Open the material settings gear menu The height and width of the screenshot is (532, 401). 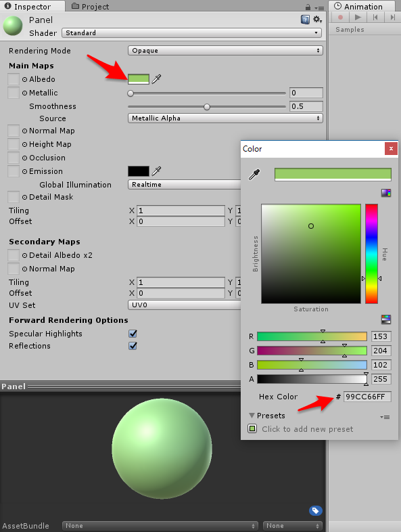click(x=317, y=20)
